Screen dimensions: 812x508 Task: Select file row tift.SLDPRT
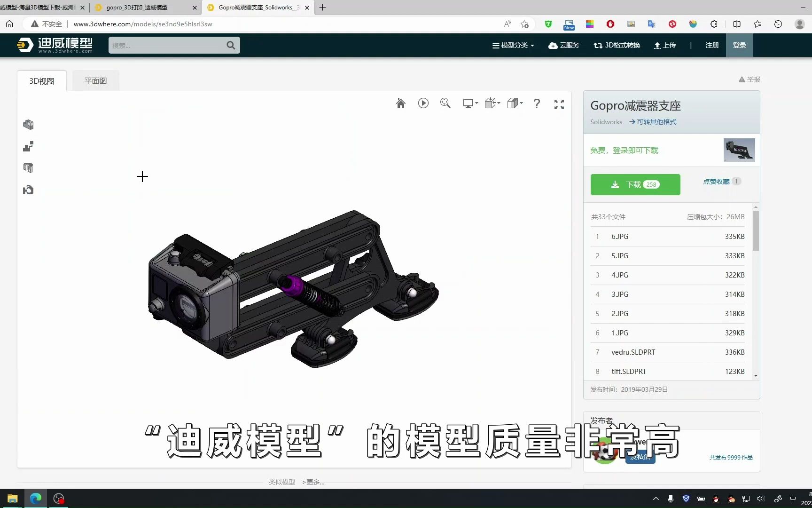click(x=668, y=371)
